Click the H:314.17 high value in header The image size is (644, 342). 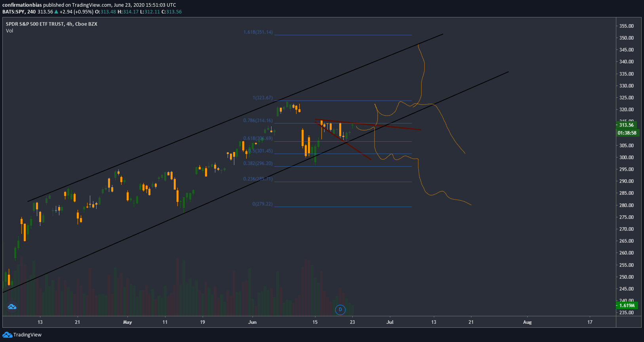[128, 12]
